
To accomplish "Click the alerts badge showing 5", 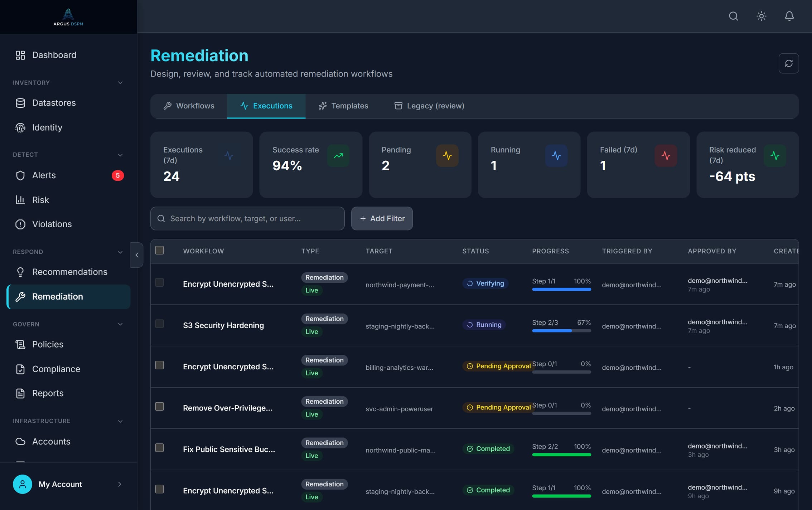I will click(117, 175).
